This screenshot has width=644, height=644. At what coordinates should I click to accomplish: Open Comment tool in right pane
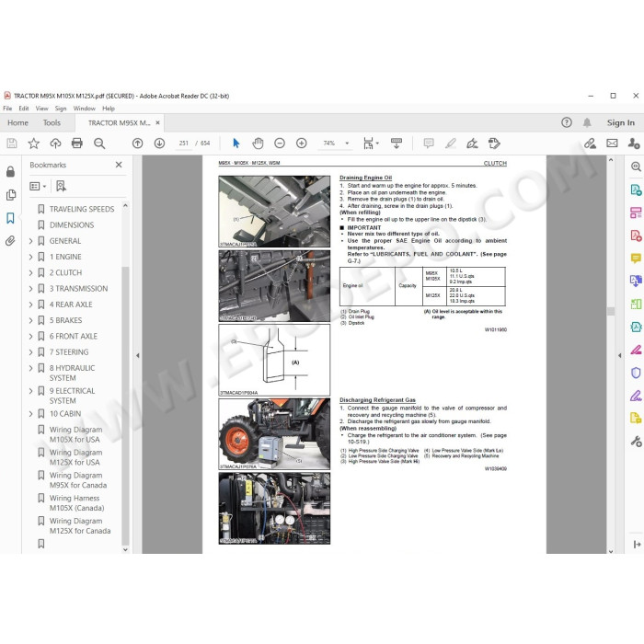(x=636, y=259)
